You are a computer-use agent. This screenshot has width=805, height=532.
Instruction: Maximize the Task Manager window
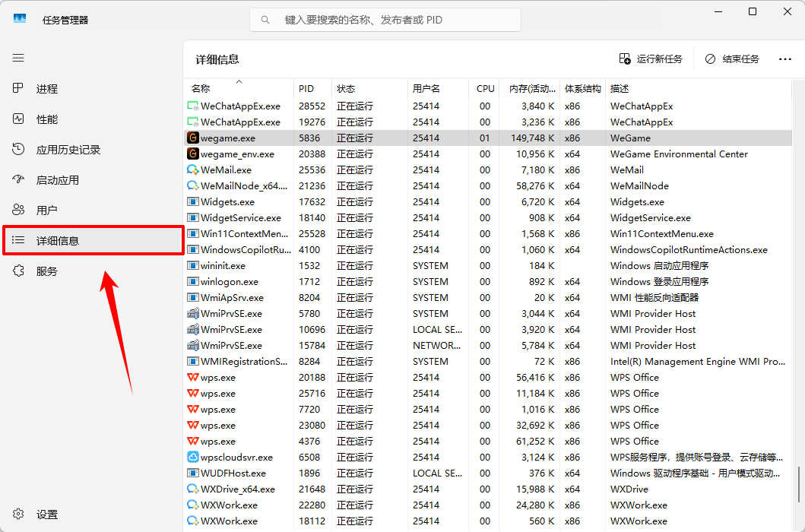752,11
